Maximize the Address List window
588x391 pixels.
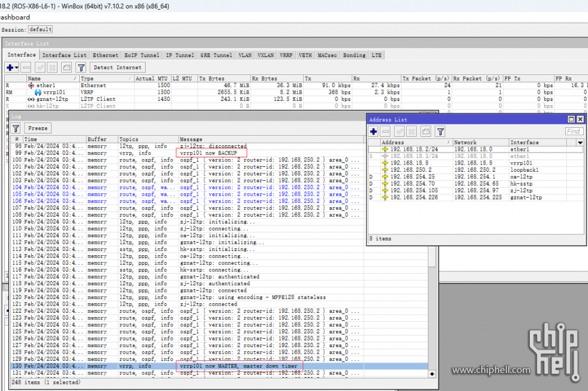point(571,120)
